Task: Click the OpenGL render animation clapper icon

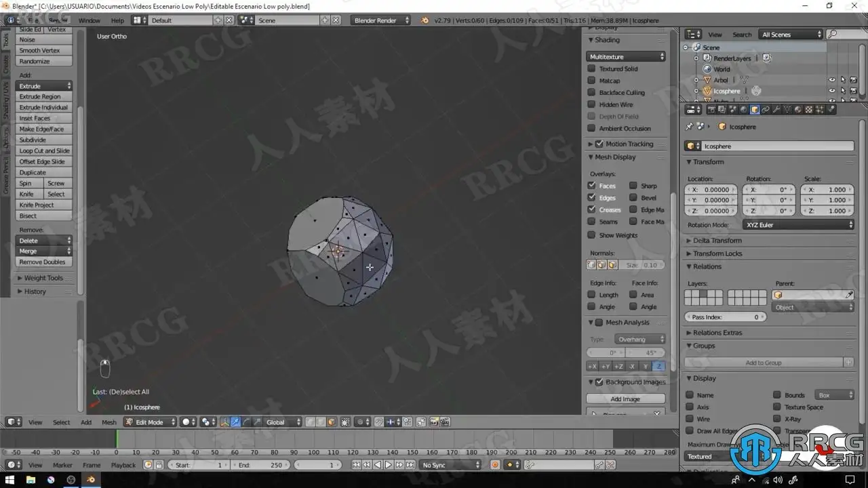Action: (445, 422)
